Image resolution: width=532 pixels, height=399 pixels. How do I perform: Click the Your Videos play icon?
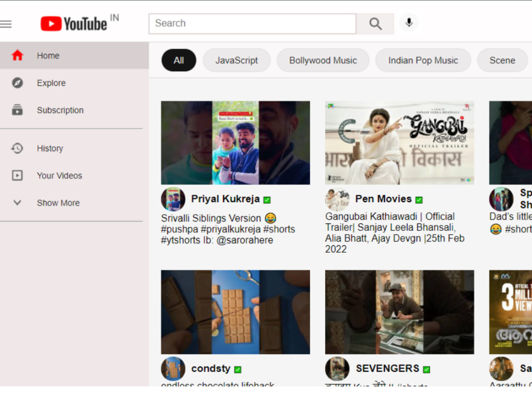click(18, 176)
